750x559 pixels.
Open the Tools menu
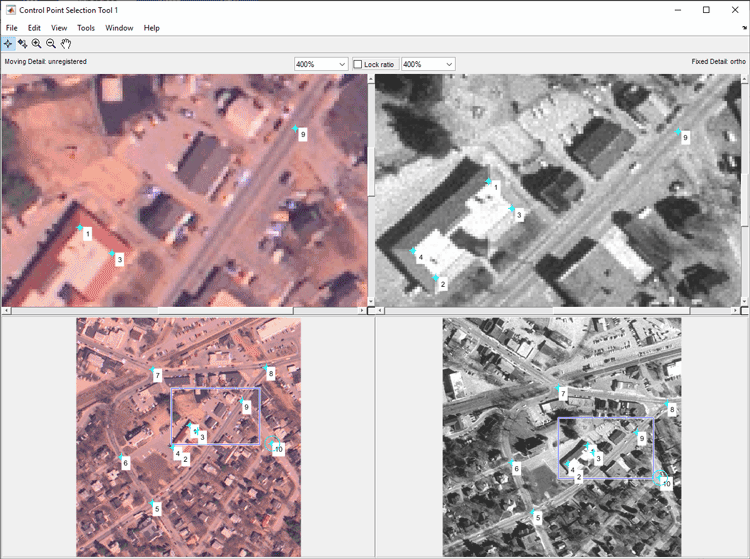click(86, 28)
